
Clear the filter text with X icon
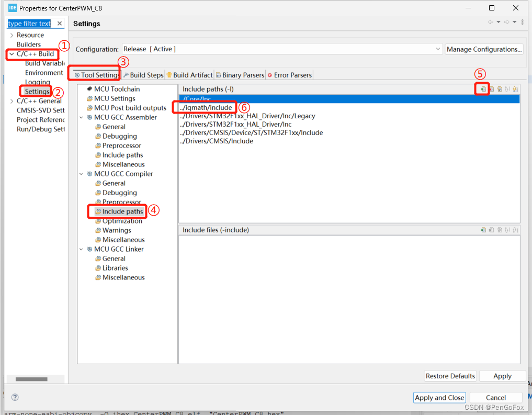pyautogui.click(x=60, y=24)
